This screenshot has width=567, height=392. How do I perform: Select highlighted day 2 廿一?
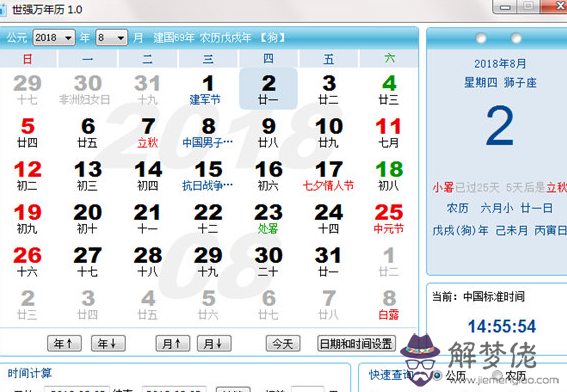click(x=268, y=89)
